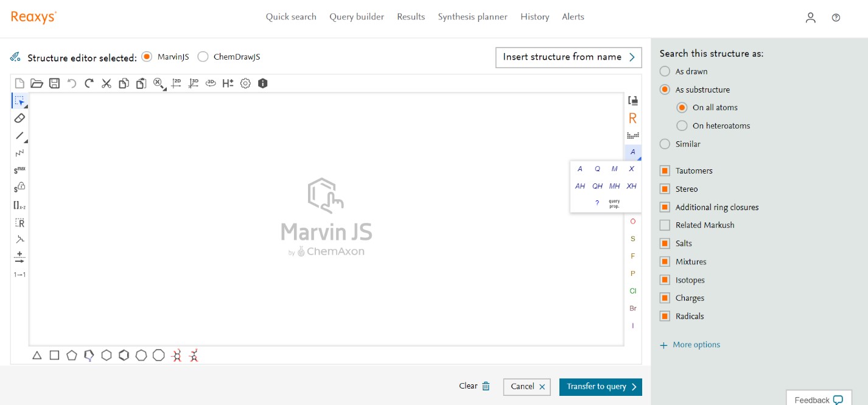This screenshot has height=405, width=868.
Task: Click the Transfer to query button
Action: [x=600, y=387]
